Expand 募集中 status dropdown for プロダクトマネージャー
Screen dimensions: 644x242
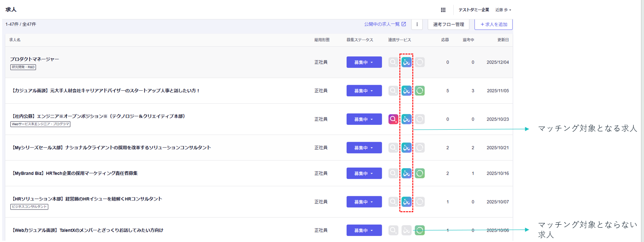click(x=364, y=62)
